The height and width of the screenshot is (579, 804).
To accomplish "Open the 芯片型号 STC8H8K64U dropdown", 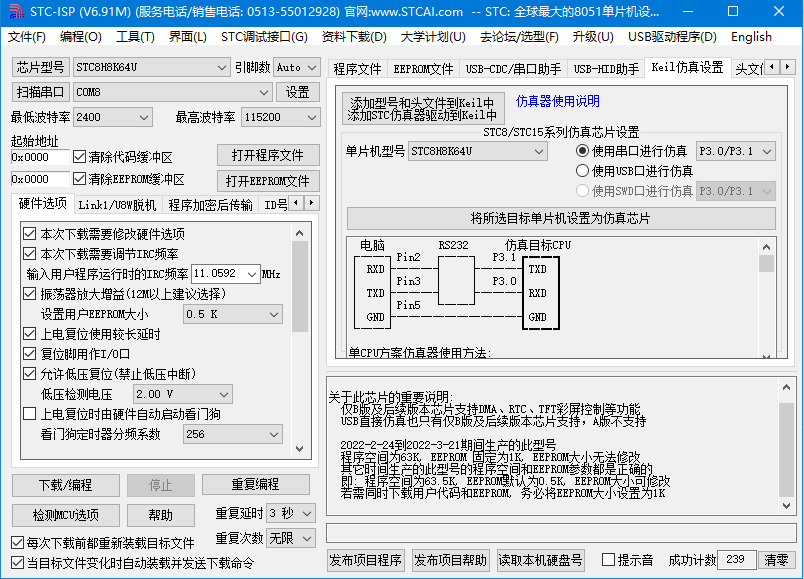I will (x=221, y=68).
